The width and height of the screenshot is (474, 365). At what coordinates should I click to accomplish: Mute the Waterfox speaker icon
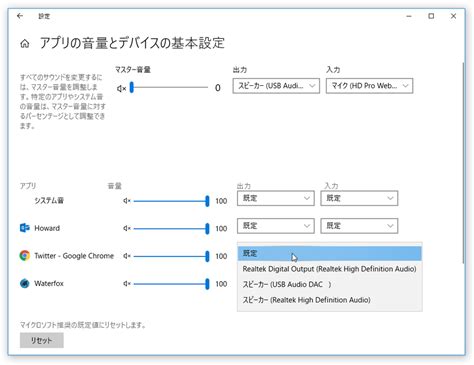127,284
